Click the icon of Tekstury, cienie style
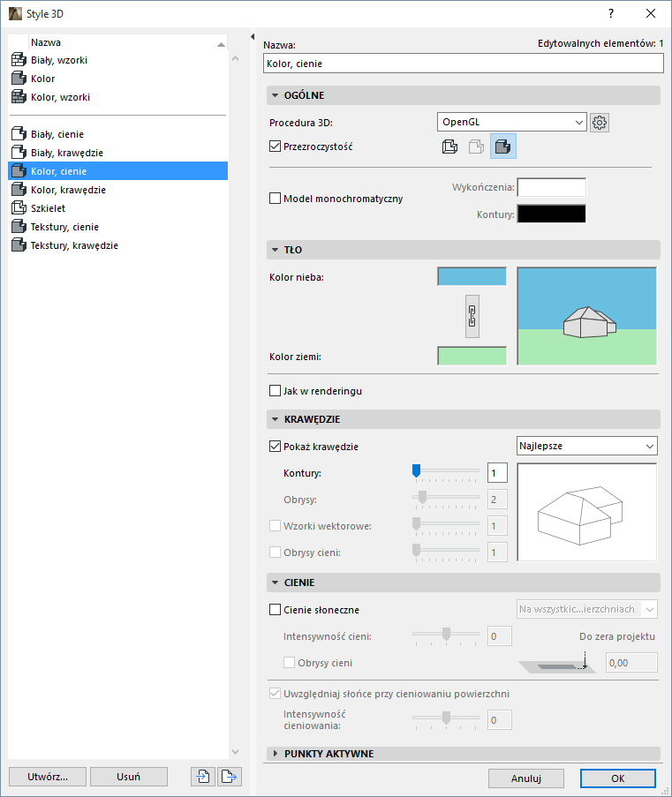The height and width of the screenshot is (797, 672). click(x=19, y=227)
